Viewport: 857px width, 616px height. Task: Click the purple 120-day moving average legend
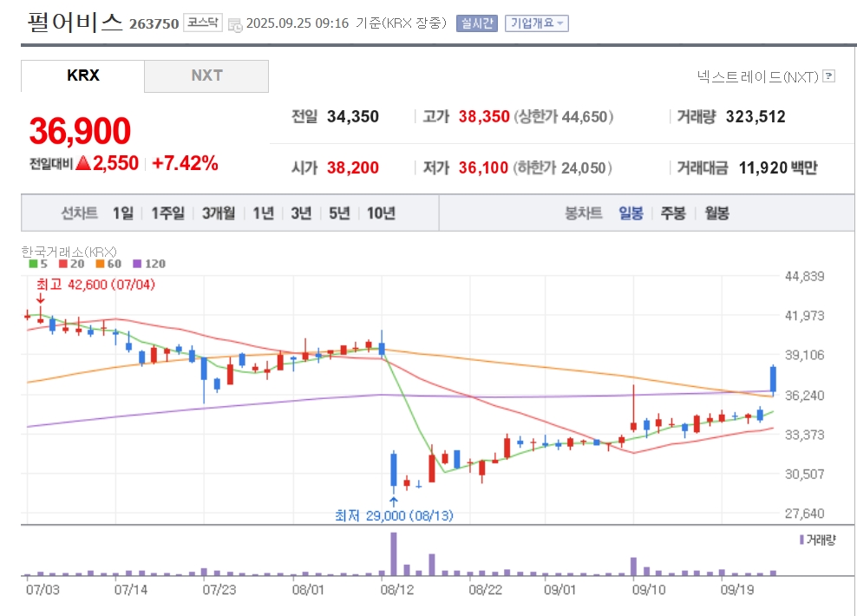[x=148, y=264]
